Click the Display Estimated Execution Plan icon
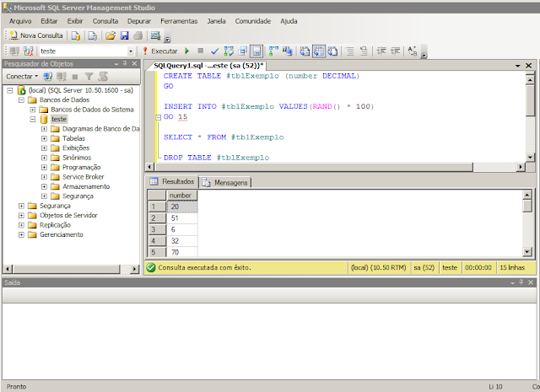540x392 pixels. tap(229, 51)
